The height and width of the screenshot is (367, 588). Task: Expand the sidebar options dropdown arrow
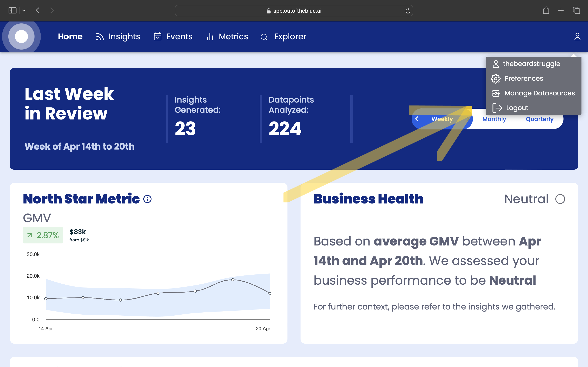(24, 10)
